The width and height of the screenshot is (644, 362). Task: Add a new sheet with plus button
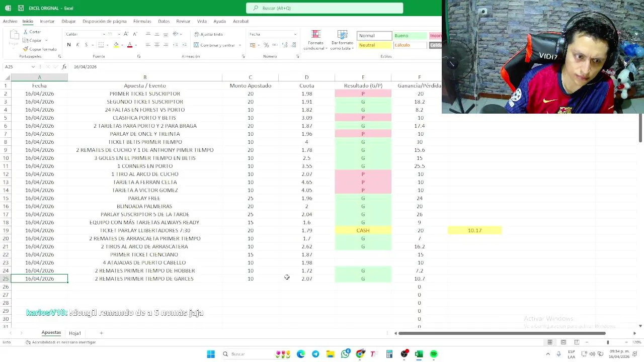(101, 333)
